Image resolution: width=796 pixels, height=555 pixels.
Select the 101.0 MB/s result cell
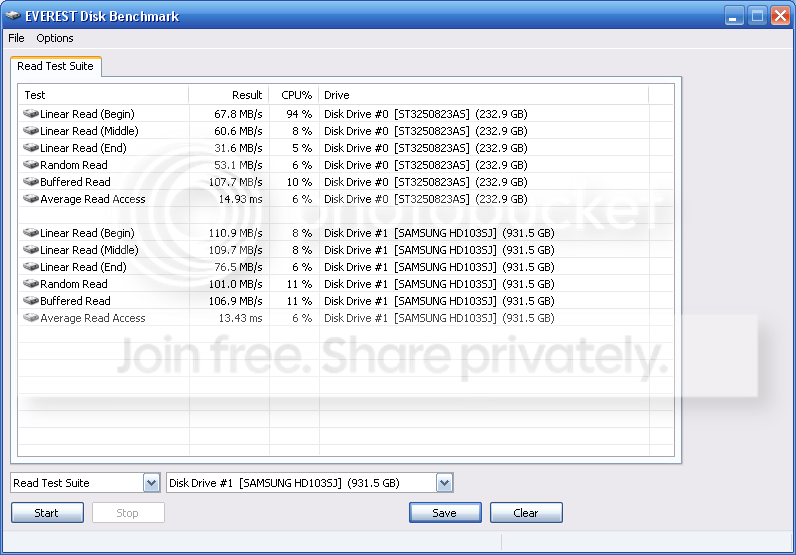236,284
